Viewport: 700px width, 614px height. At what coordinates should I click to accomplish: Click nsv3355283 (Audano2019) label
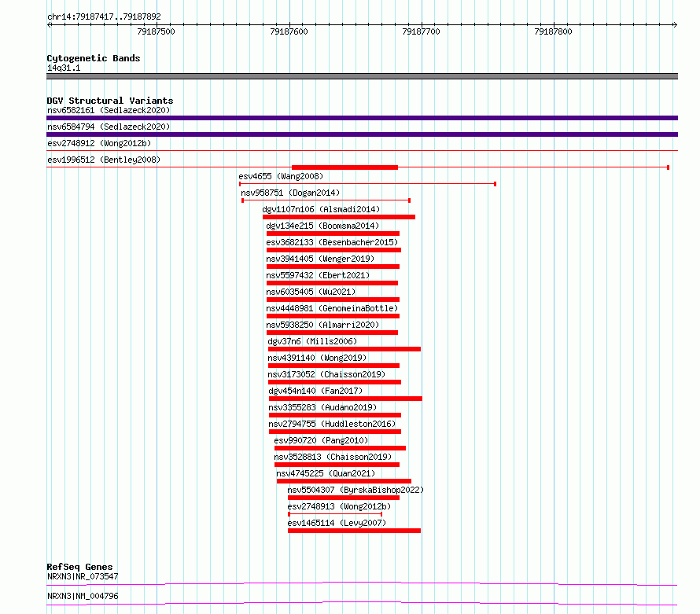point(322,407)
